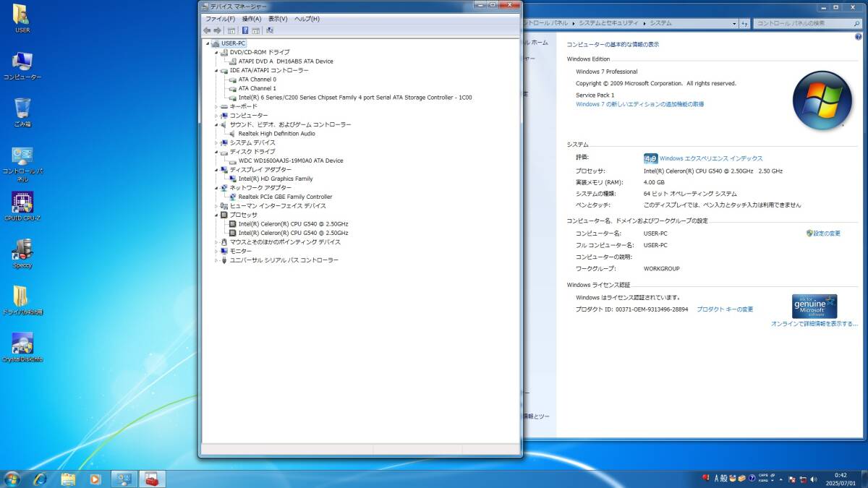Image resolution: width=868 pixels, height=488 pixels.
Task: Click the システム breadcrumb in address bar
Action: pyautogui.click(x=660, y=23)
